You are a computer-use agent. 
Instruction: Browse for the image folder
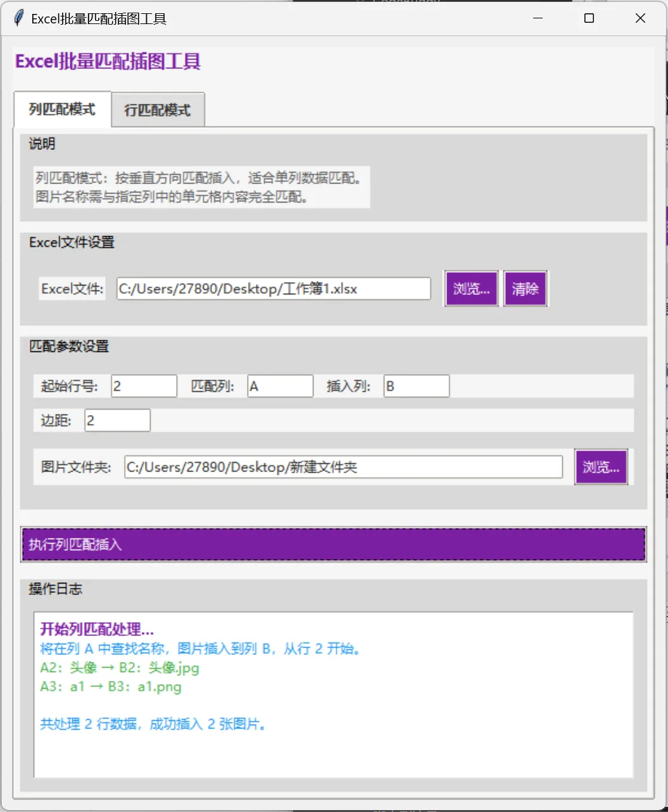point(601,467)
